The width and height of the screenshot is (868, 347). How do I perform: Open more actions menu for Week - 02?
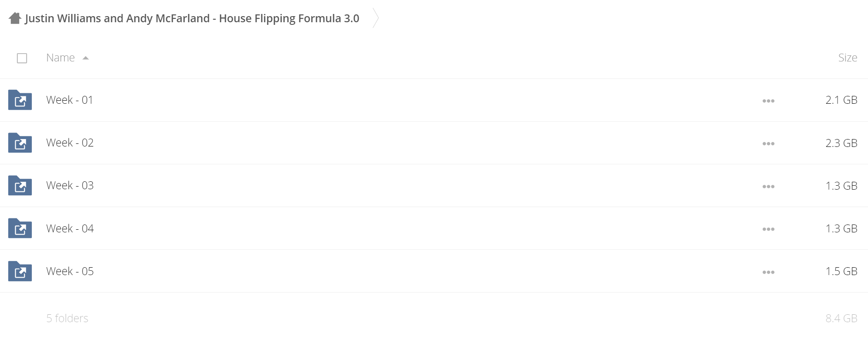pyautogui.click(x=768, y=143)
